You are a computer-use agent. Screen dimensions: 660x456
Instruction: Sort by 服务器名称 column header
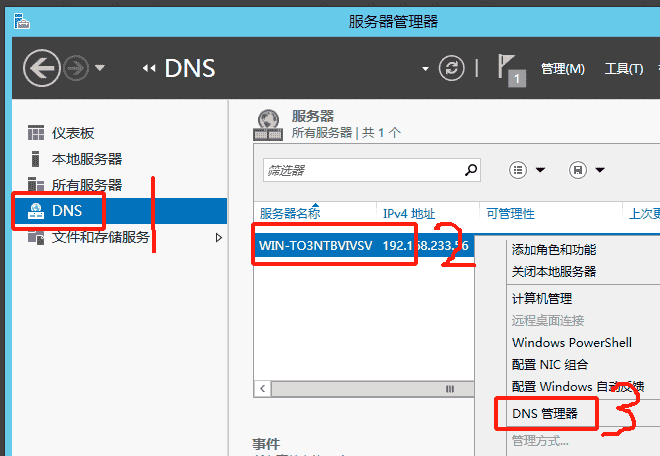click(290, 213)
